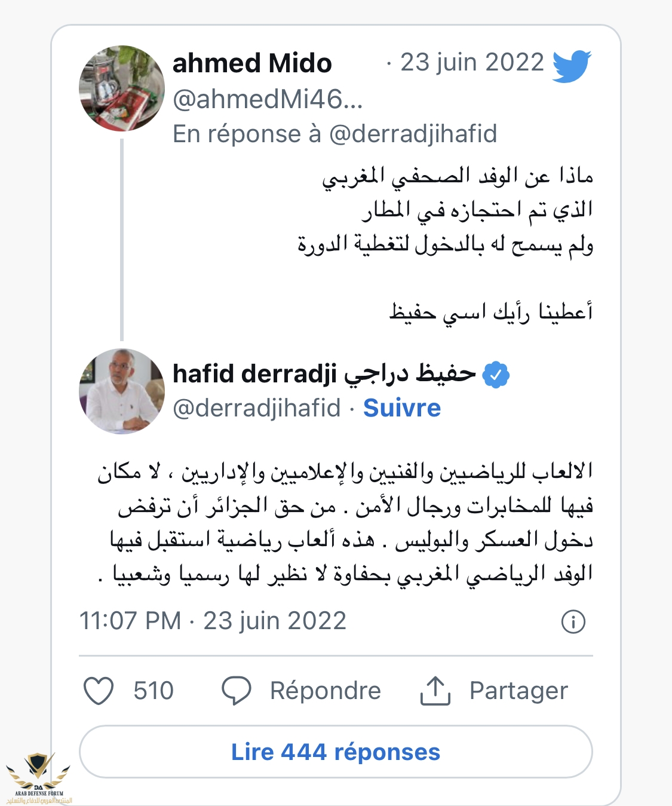672x806 pixels.
Task: Open hafid derradji's profile picture
Action: pos(122,391)
